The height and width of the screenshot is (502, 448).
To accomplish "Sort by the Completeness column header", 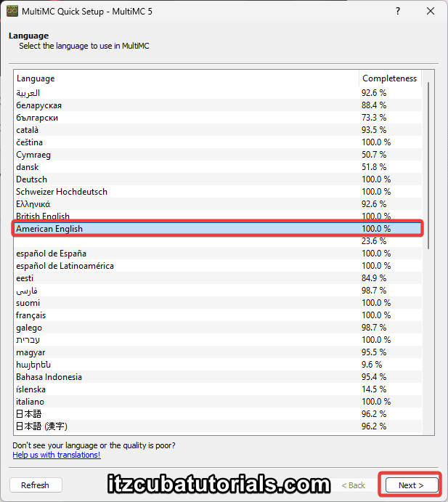I will 389,78.
